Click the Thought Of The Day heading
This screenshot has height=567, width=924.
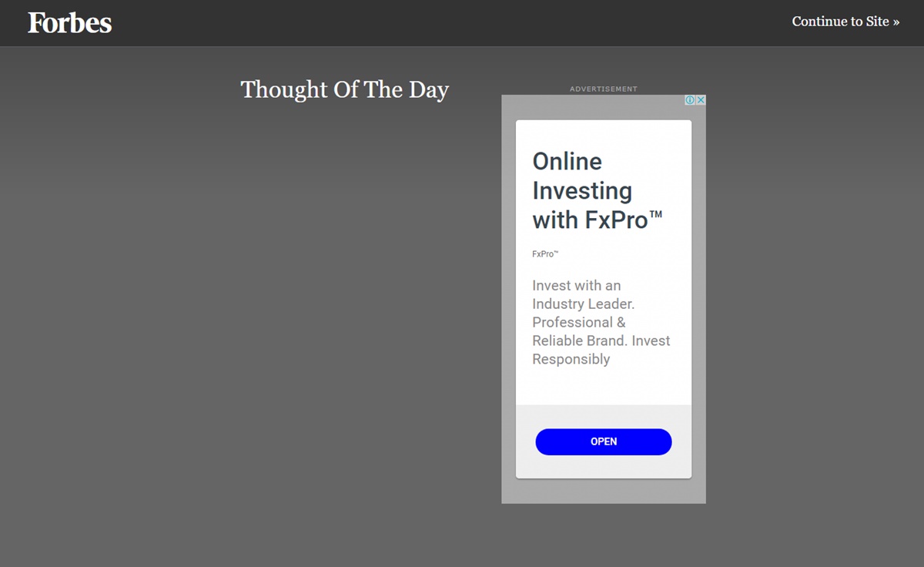point(344,89)
